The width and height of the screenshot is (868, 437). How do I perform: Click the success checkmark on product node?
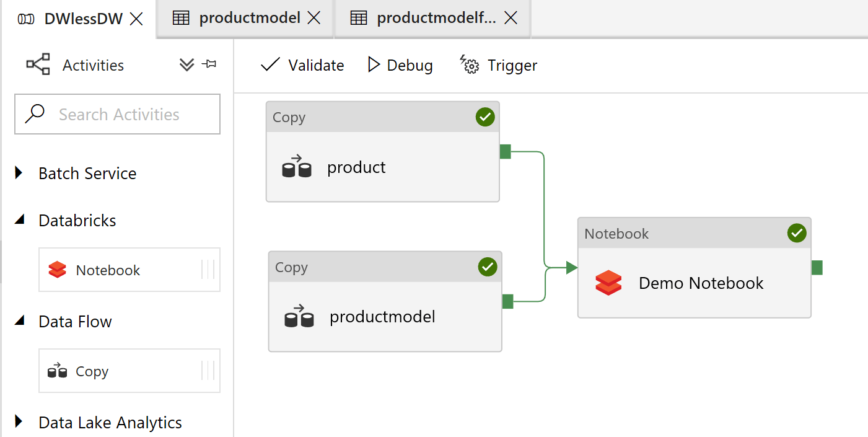[x=485, y=117]
